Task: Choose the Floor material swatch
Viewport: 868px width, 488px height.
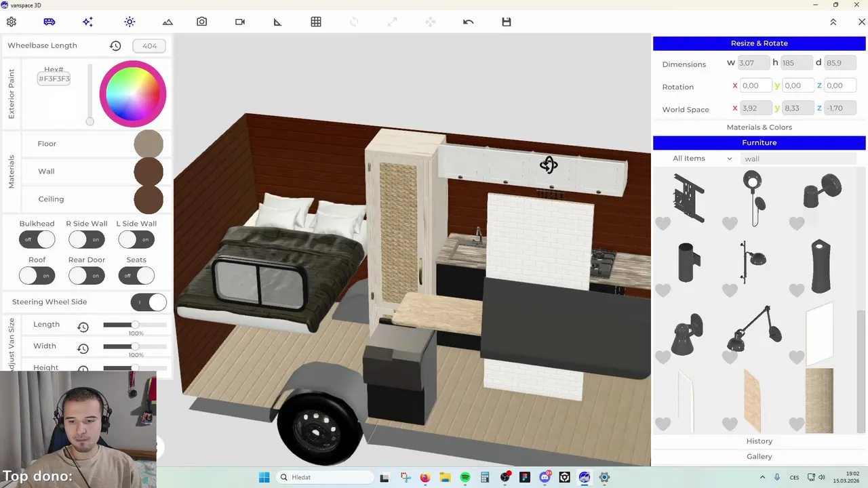Action: tap(149, 144)
